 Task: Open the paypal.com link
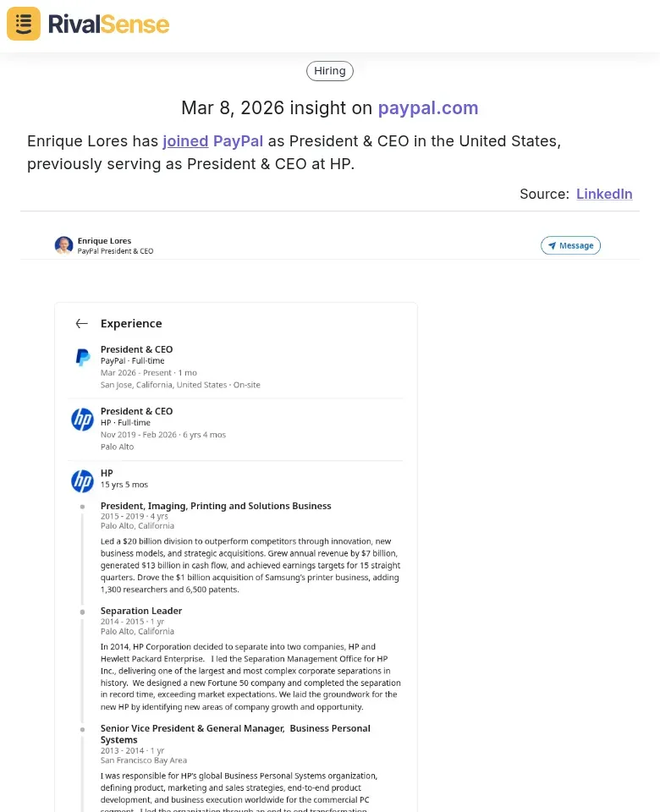[x=427, y=108]
